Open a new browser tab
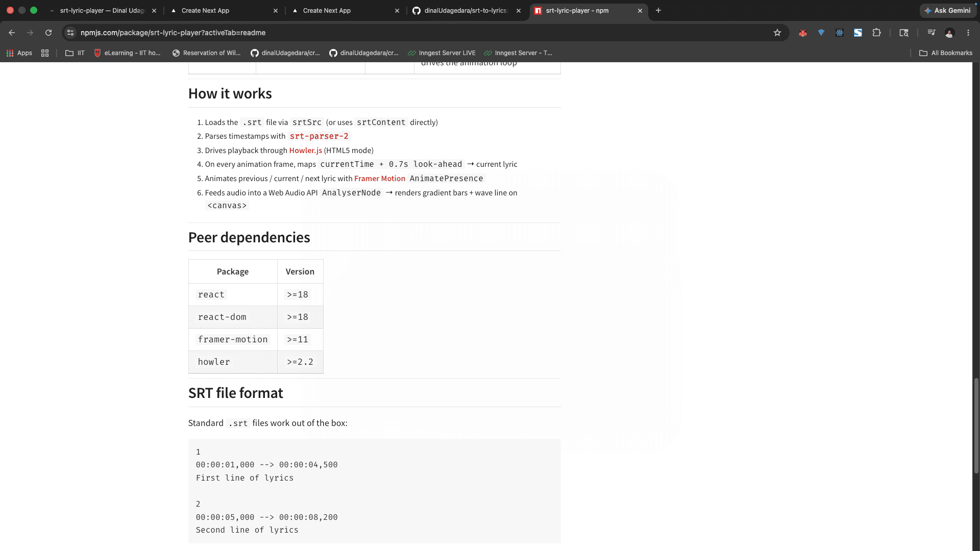 pos(658,10)
